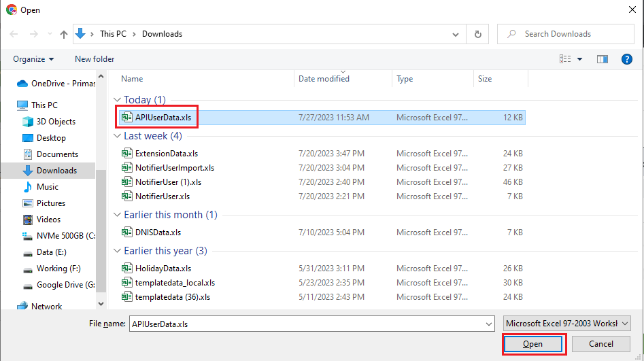644x361 pixels.
Task: Click the Up one level arrow icon
Action: click(x=64, y=34)
